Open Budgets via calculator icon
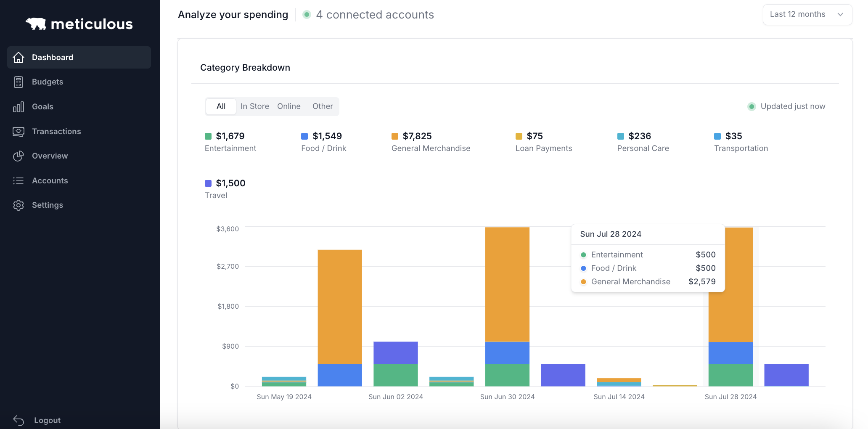This screenshot has width=868, height=429. click(19, 82)
